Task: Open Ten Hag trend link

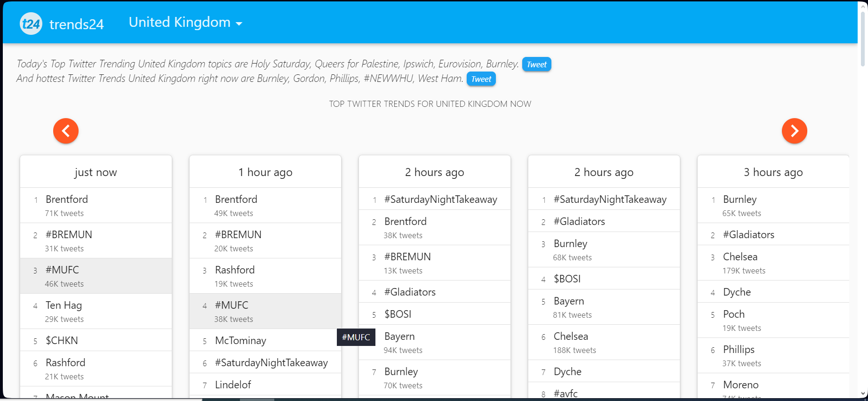Action: [64, 305]
